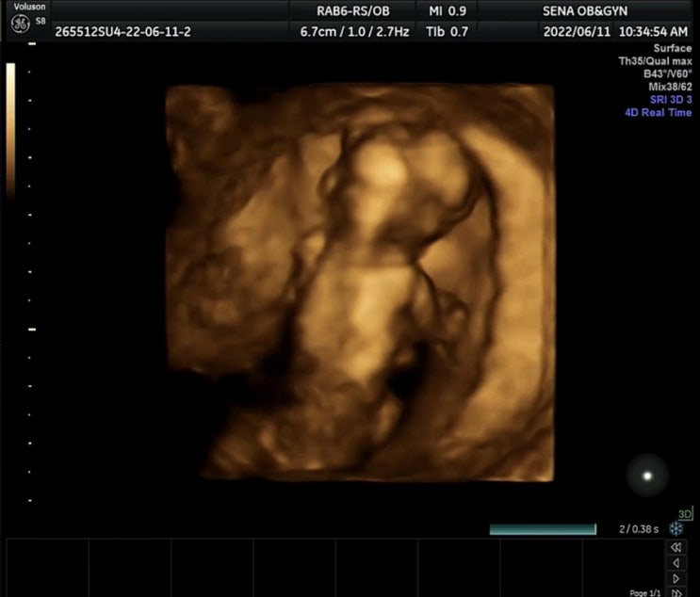The height and width of the screenshot is (597, 700).
Task: Click the 3D rendered fetal image
Action: coord(360,282)
